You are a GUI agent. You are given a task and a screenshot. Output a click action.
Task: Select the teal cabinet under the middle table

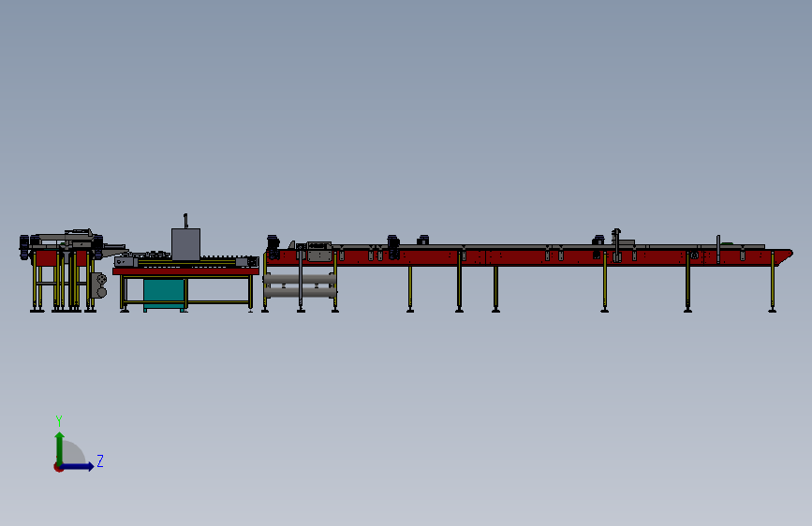[x=164, y=294]
